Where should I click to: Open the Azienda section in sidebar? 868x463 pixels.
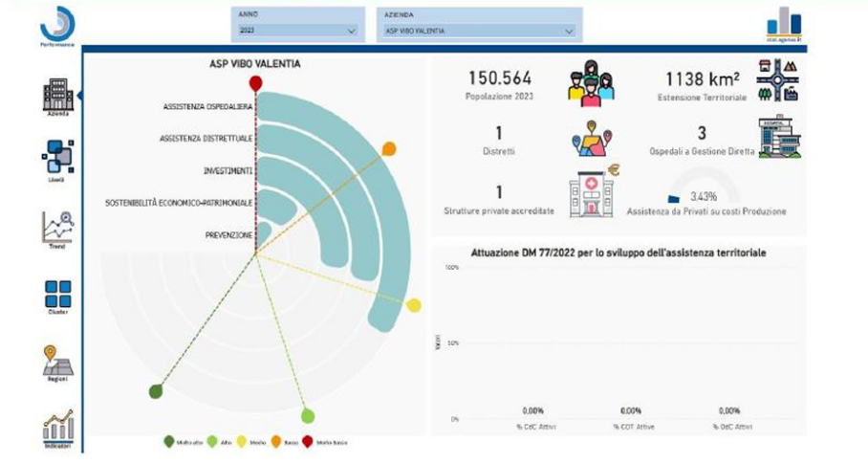tap(57, 97)
